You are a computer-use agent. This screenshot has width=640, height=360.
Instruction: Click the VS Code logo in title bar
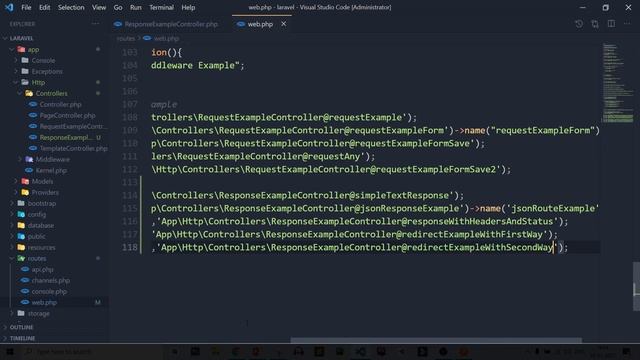9,7
